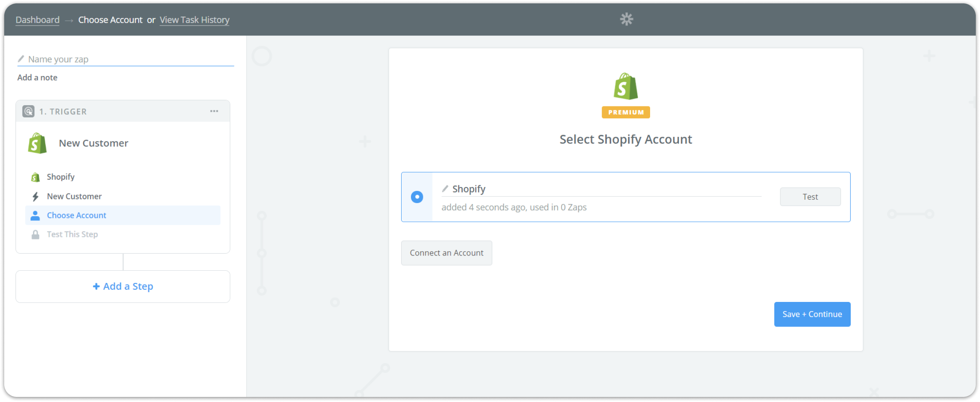Viewport: 980px width, 402px height.
Task: Click Save + Continue button
Action: pyautogui.click(x=812, y=314)
